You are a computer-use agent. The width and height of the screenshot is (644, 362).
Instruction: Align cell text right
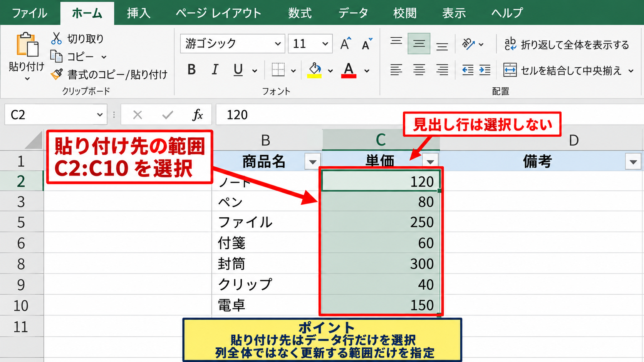(x=442, y=70)
